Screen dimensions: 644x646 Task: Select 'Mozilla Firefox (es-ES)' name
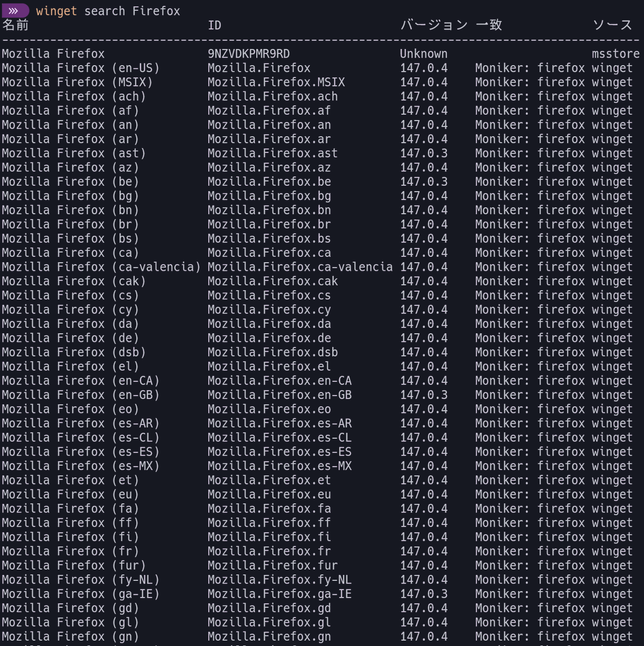coord(81,452)
